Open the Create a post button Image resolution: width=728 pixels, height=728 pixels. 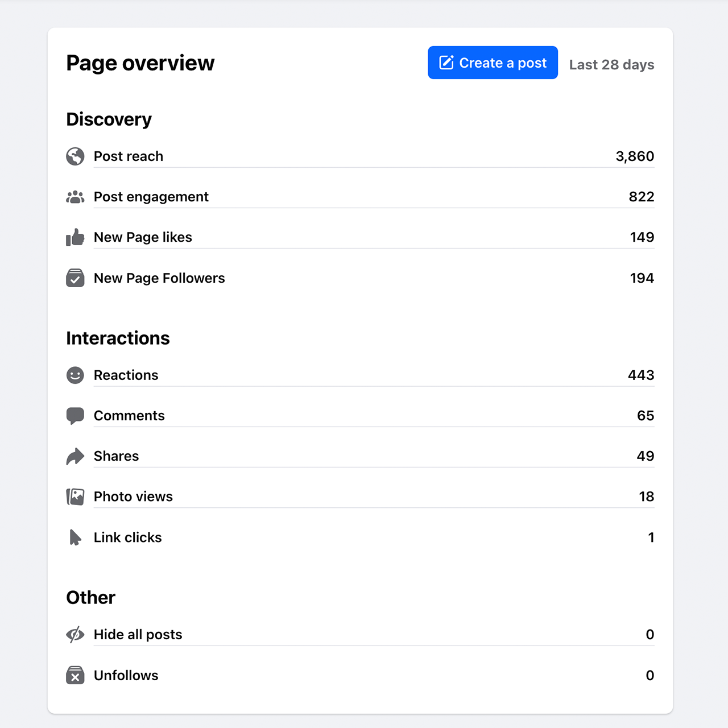[493, 63]
